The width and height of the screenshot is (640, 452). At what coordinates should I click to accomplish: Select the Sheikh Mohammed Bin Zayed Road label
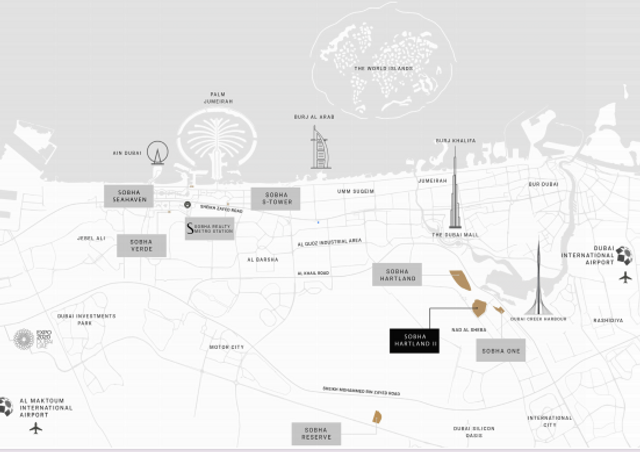coord(361,391)
